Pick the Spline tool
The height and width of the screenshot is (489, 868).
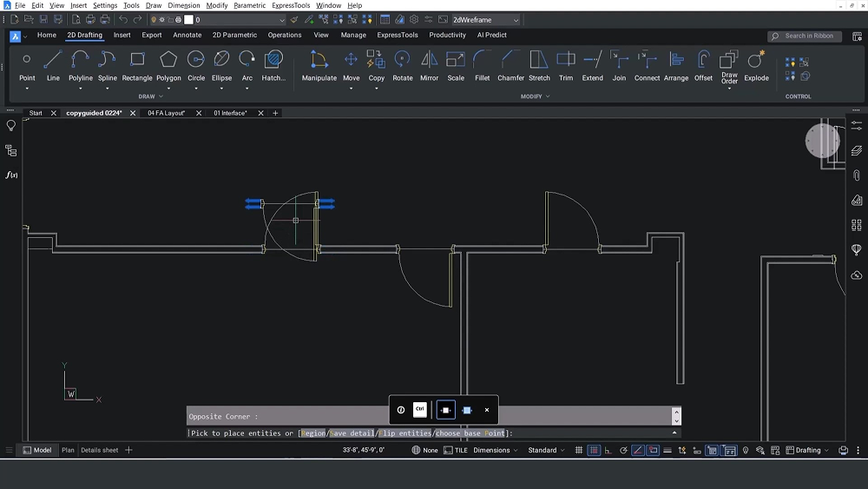108,67
